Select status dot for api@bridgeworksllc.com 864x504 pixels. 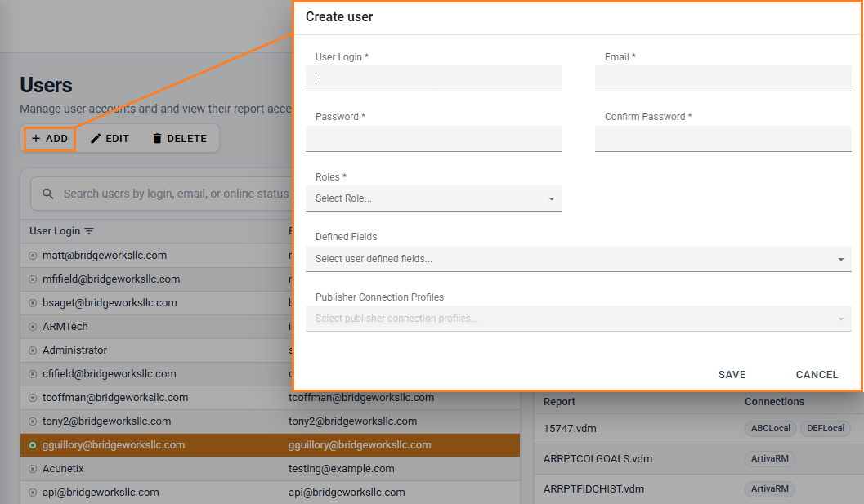(x=33, y=493)
